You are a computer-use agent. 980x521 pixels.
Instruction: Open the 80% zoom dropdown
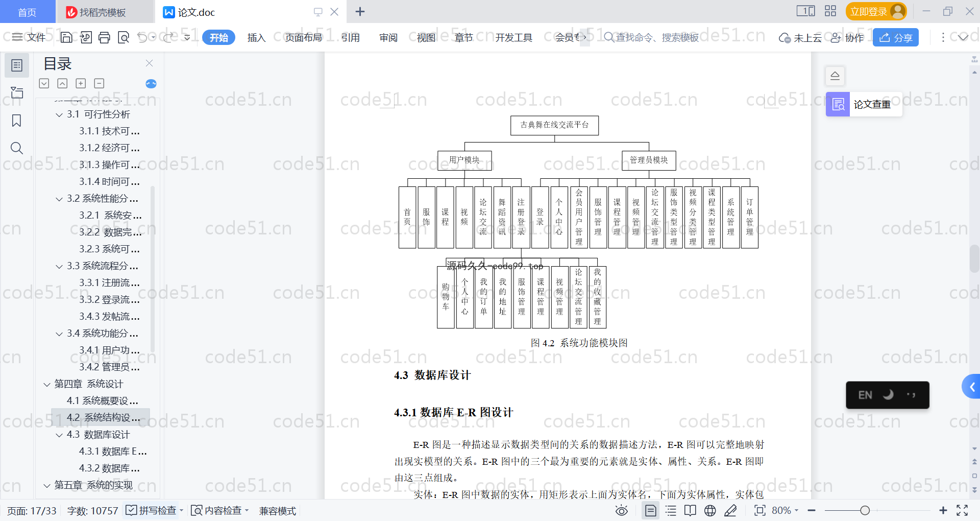pyautogui.click(x=785, y=510)
